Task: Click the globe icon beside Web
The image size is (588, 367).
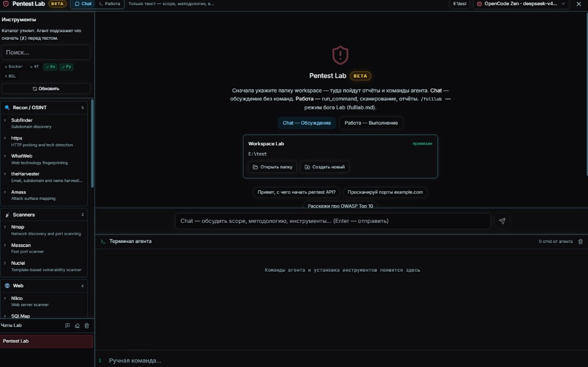Action: [7, 285]
